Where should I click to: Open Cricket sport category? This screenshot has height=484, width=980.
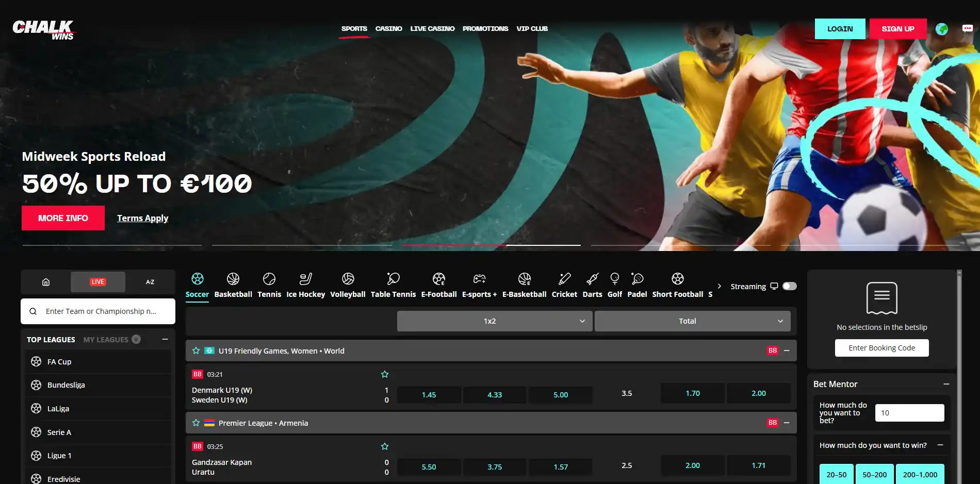[x=564, y=286]
